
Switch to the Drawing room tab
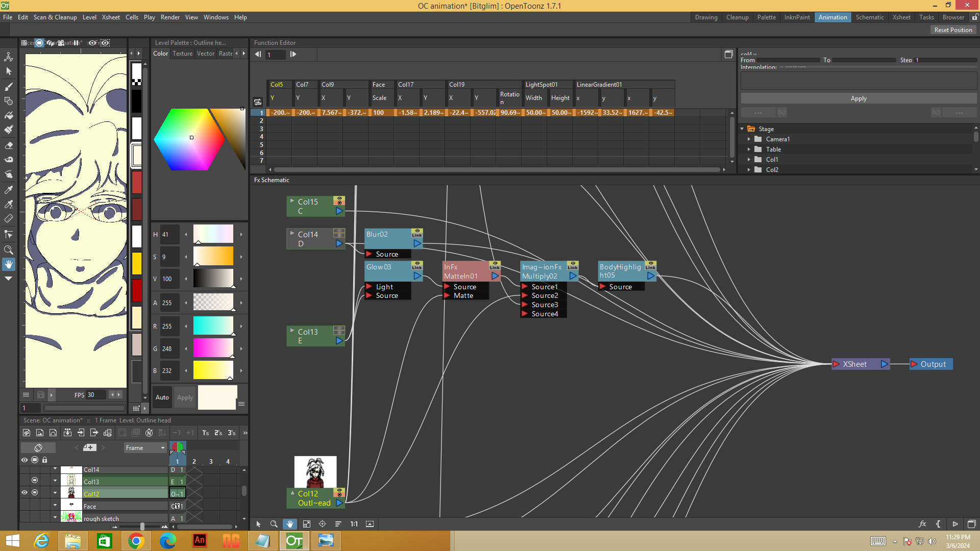(x=706, y=17)
